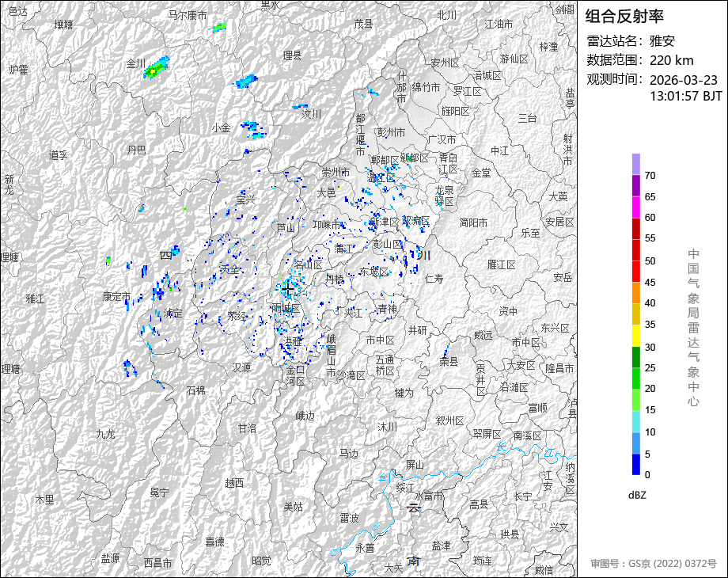Image resolution: width=728 pixels, height=578 pixels.
Task: Select the 简阳市 city label
Action: tap(474, 222)
